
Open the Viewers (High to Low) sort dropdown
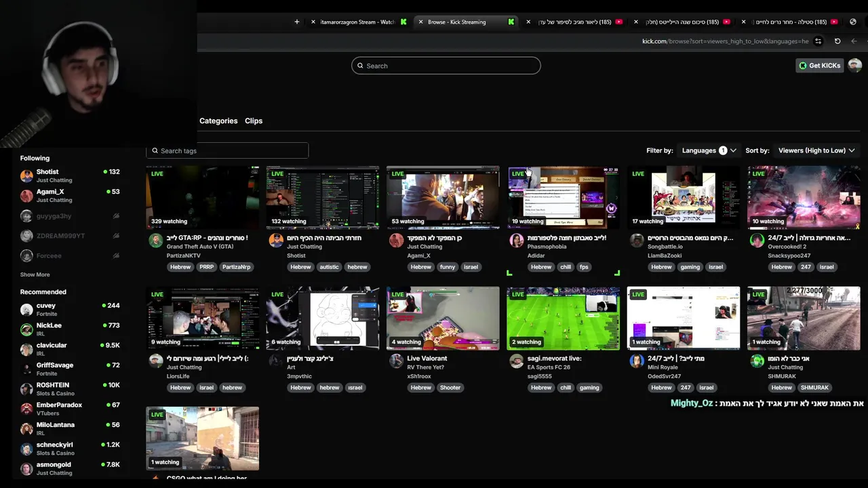[x=816, y=150]
